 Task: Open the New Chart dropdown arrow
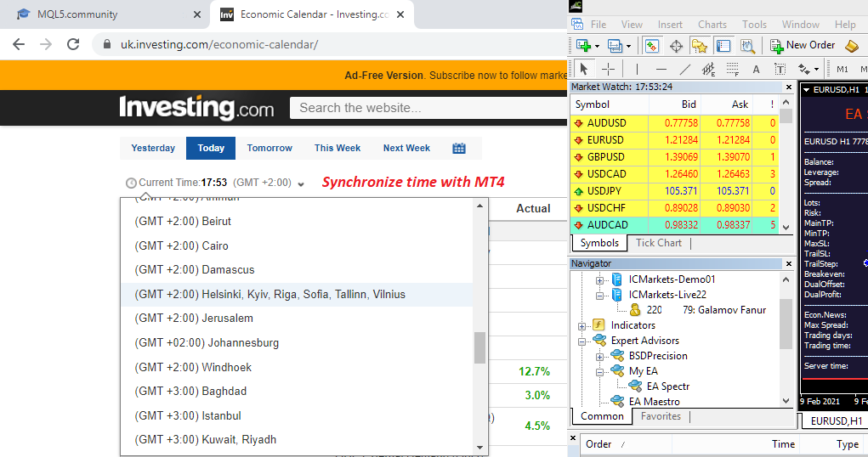[x=598, y=47]
